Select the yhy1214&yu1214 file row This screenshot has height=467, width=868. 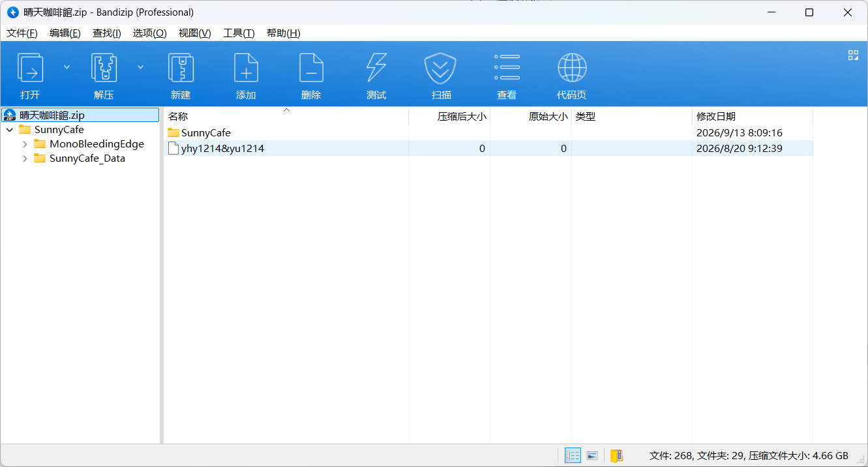pos(488,148)
